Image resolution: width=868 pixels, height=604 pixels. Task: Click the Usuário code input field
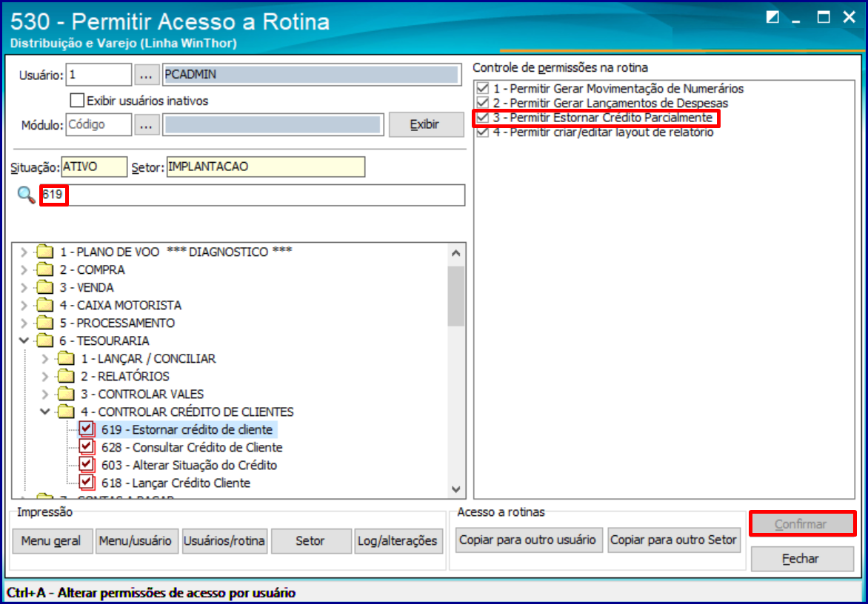(x=99, y=75)
